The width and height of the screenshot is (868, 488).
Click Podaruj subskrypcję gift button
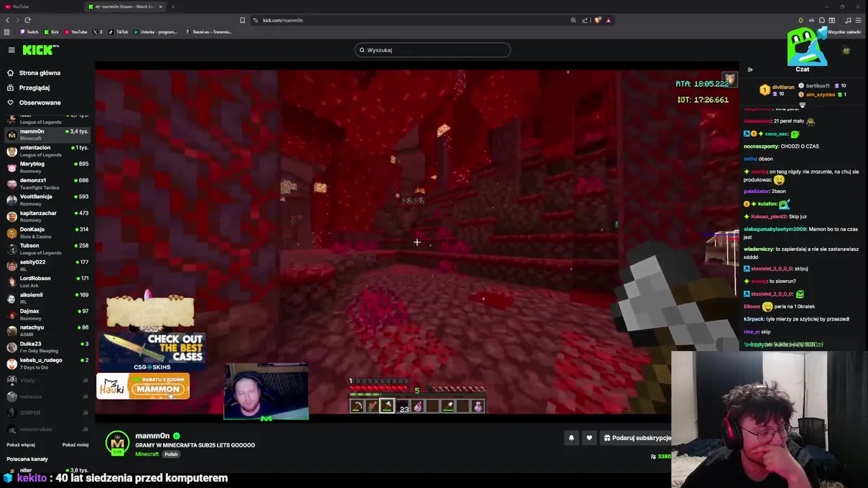637,438
